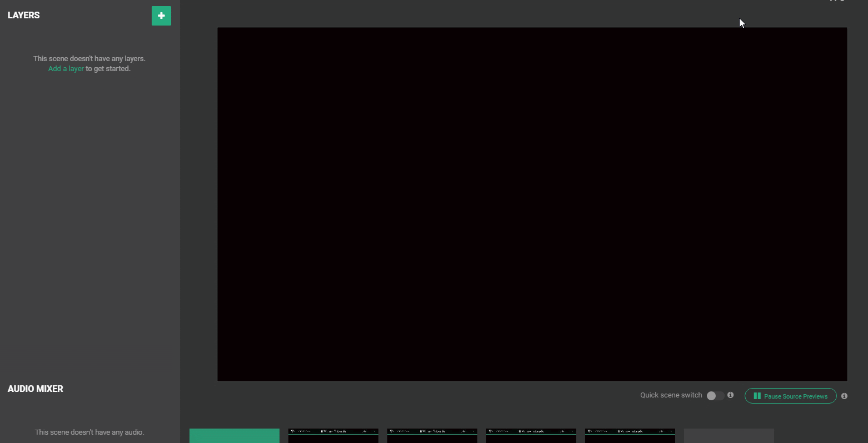Click the "This scene doesn't have any layers." text
The image size is (868, 443).
(89, 59)
